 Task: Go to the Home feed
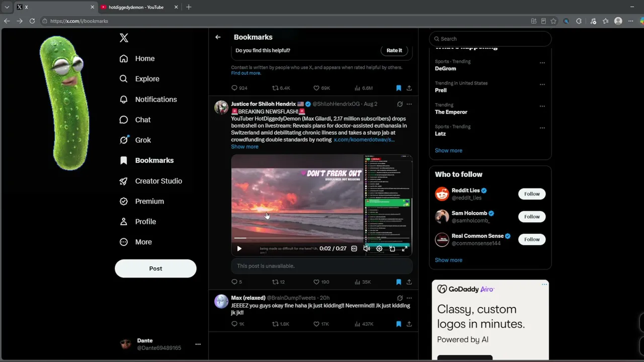pyautogui.click(x=137, y=58)
